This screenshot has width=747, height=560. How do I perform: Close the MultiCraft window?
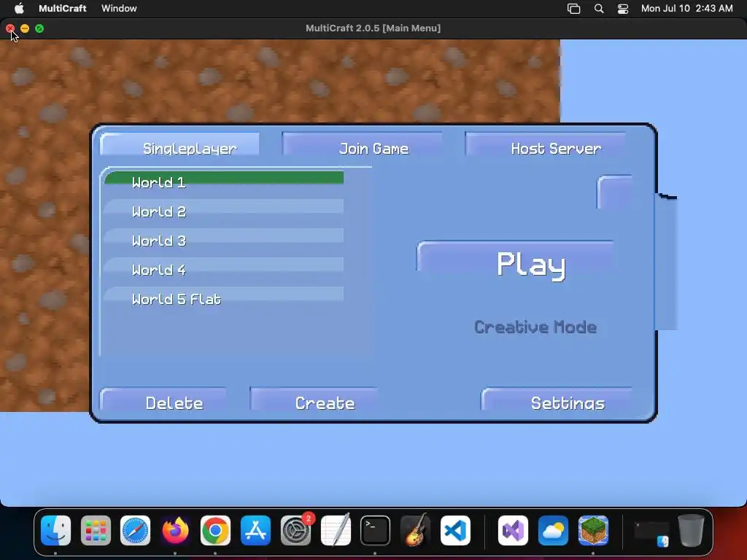tap(10, 28)
